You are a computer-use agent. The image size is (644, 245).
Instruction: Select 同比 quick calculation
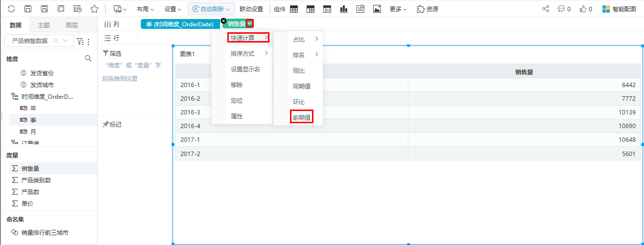[298, 71]
